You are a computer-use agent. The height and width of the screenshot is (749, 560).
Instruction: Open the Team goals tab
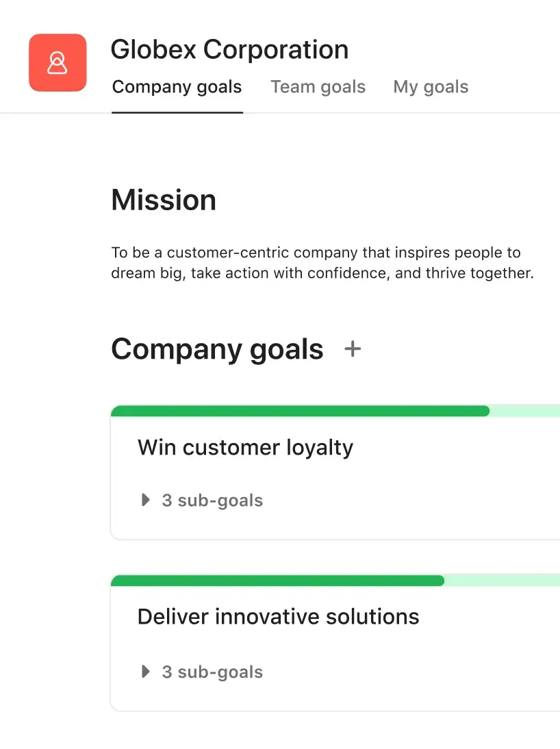[x=318, y=87]
